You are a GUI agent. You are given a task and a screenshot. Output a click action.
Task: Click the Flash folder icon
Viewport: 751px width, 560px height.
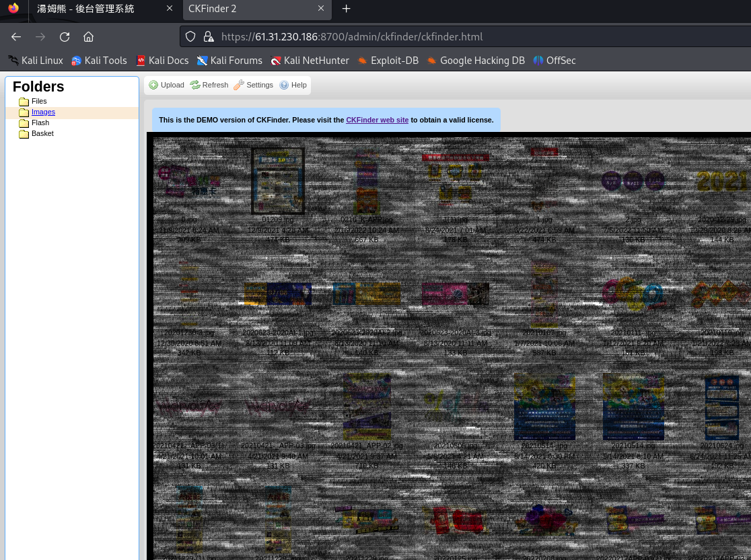pos(24,123)
